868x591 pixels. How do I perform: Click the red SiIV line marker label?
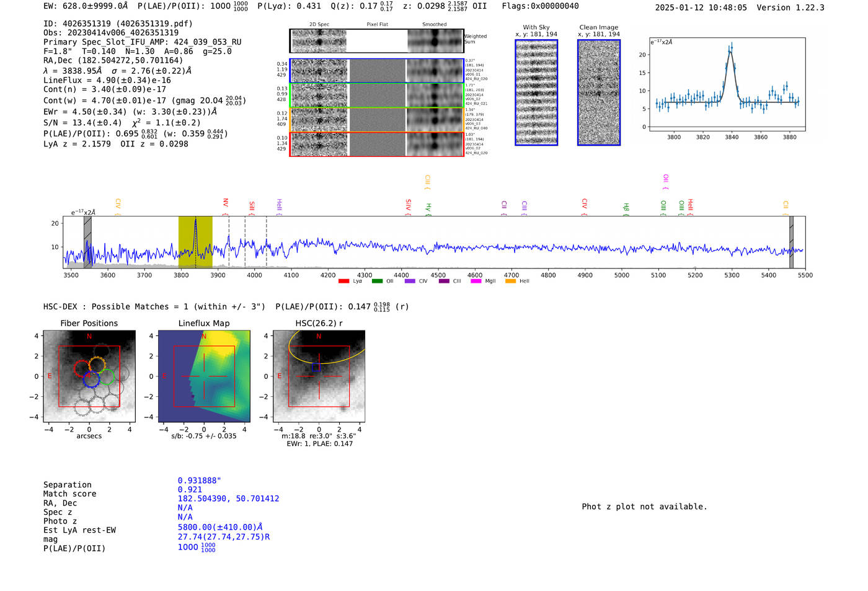pyautogui.click(x=409, y=205)
